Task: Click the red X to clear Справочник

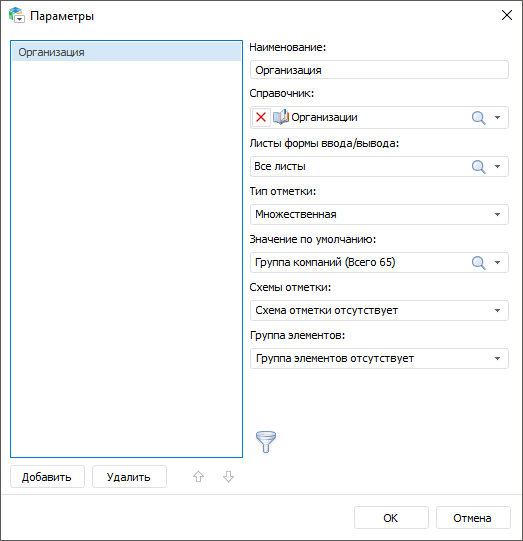Action: point(261,117)
